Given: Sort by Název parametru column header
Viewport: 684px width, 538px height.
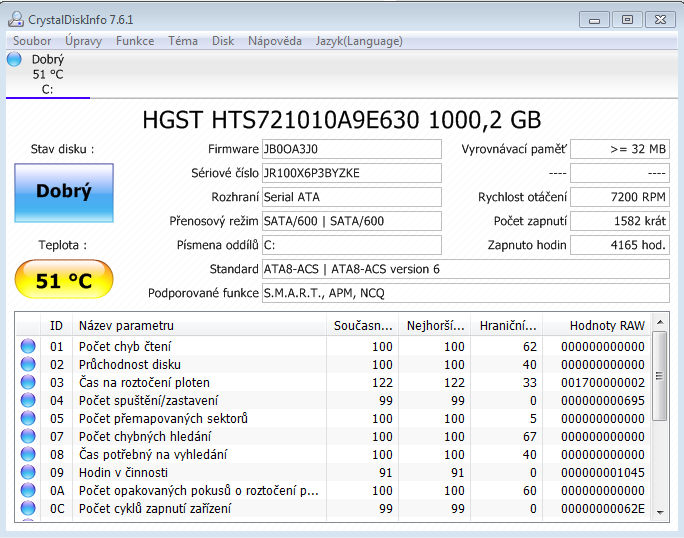Looking at the screenshot, I should (x=200, y=325).
